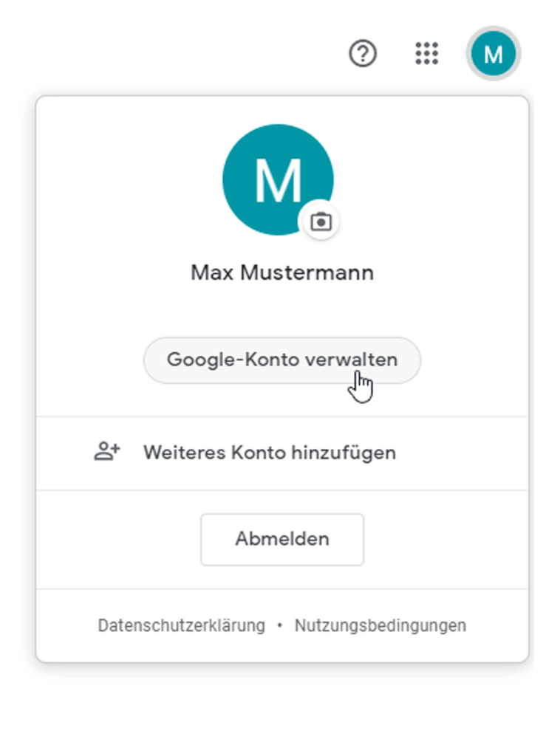Open the Google apps grid launcher
Viewport: 546px width, 756px height.
click(x=427, y=54)
